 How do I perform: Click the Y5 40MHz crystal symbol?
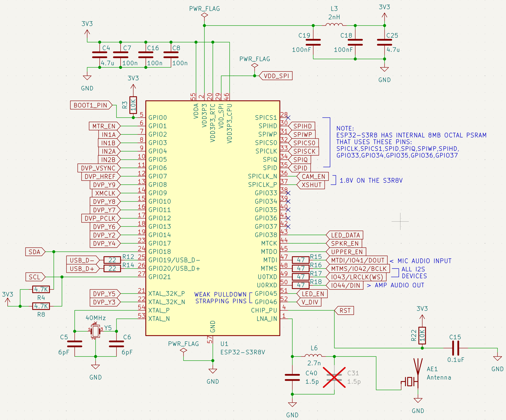[x=95, y=331]
